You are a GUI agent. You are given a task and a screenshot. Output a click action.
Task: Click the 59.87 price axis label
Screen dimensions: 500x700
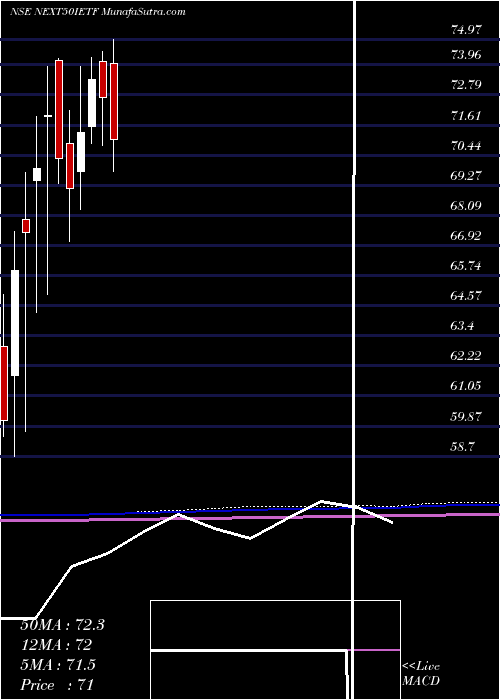point(466,416)
